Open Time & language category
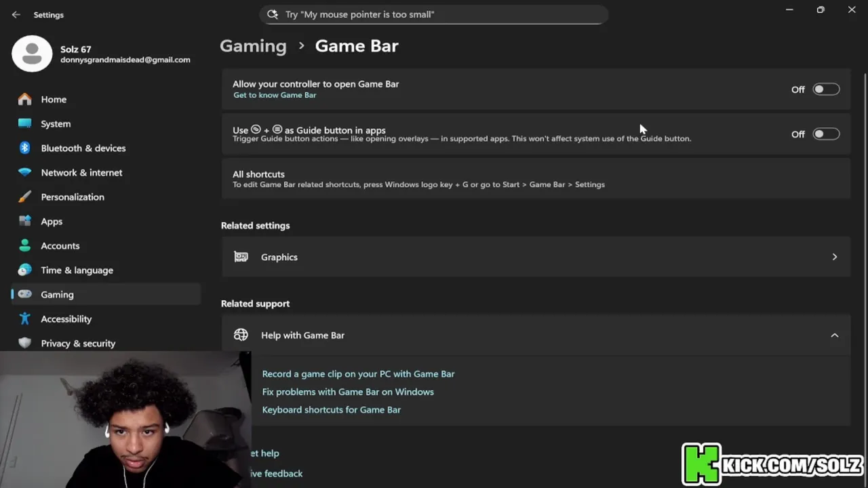Viewport: 868px width, 488px height. point(106,270)
